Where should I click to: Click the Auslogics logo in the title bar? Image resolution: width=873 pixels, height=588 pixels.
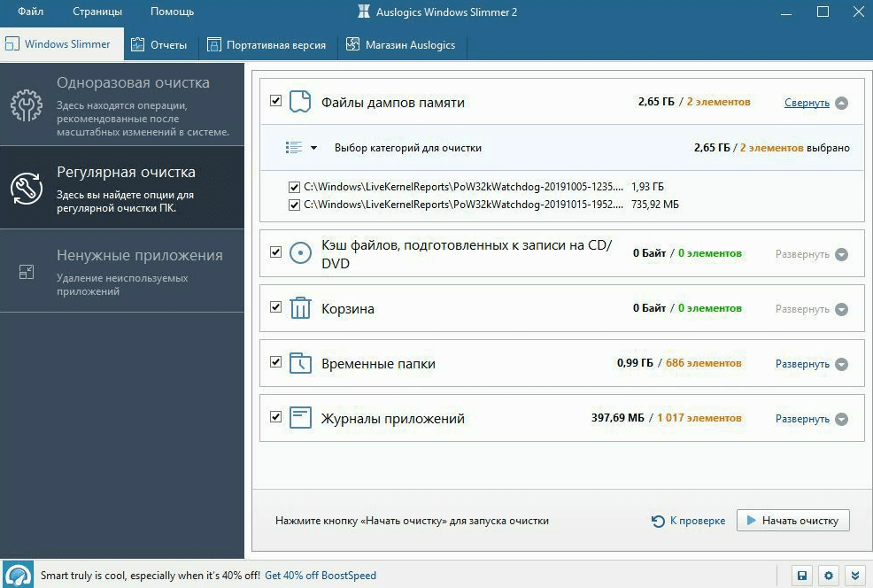coord(364,12)
